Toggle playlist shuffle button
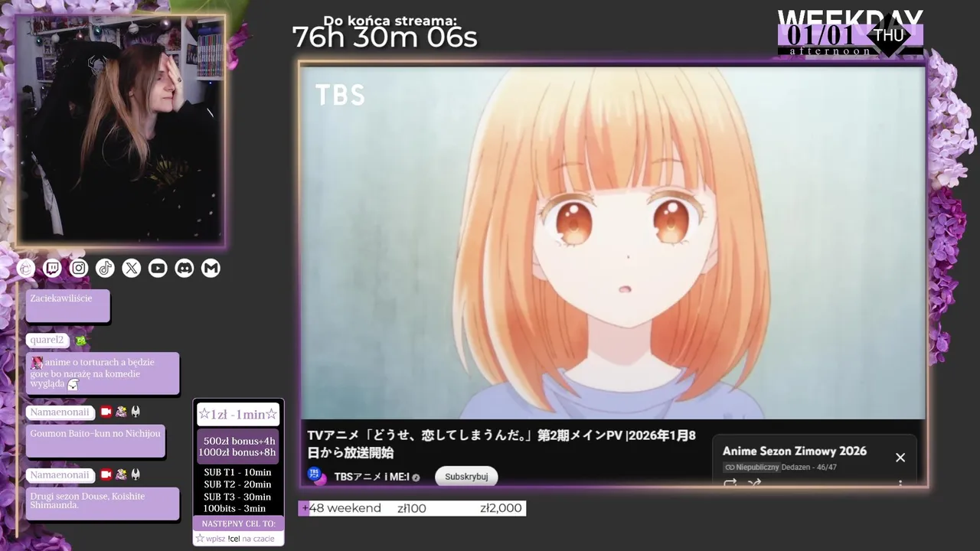The height and width of the screenshot is (551, 980). (754, 483)
